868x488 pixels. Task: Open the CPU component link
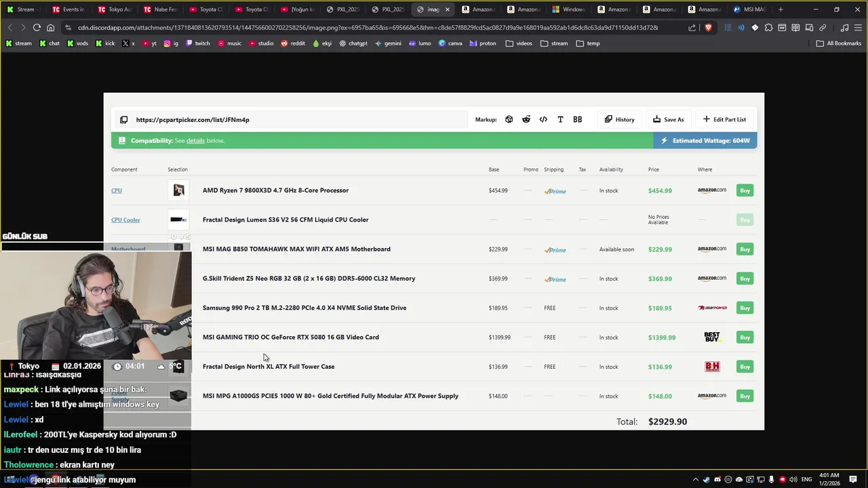[x=117, y=190]
